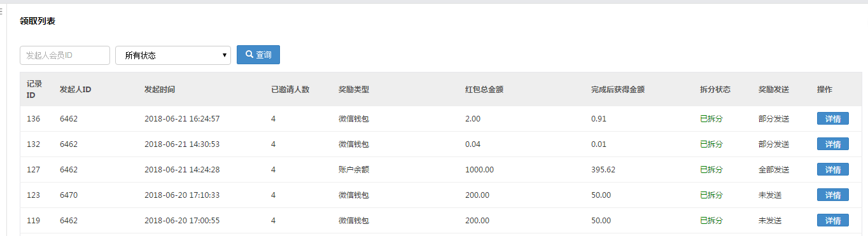
Task: Select the 1000.00 amount cell
Action: tap(479, 170)
